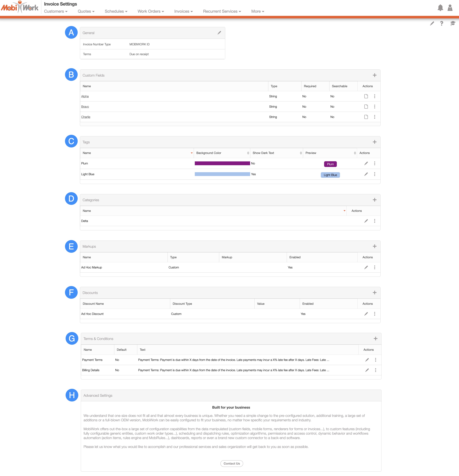Open three-dot menu for Ad Hoc Discount
Screen dimensions: 459x476
(x=375, y=314)
